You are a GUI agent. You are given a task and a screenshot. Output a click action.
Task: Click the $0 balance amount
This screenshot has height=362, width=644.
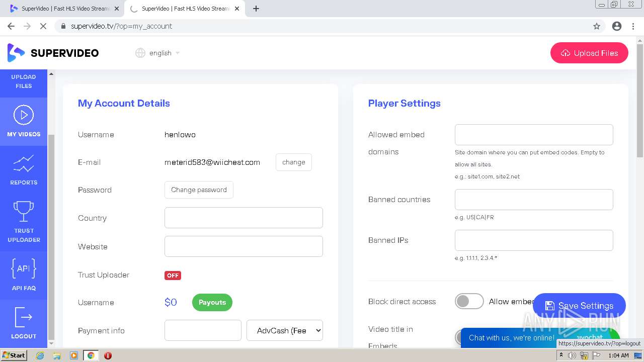(171, 302)
